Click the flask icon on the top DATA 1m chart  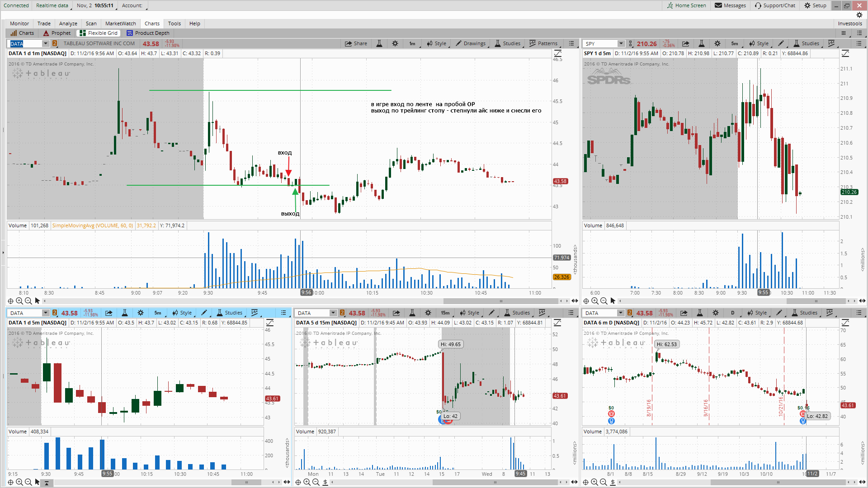[379, 43]
